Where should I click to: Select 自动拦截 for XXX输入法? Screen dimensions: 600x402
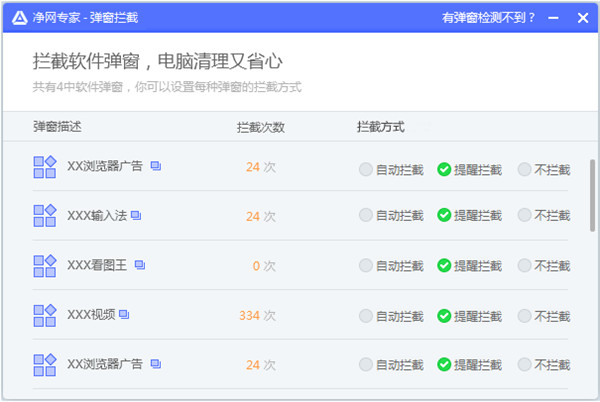pos(366,216)
